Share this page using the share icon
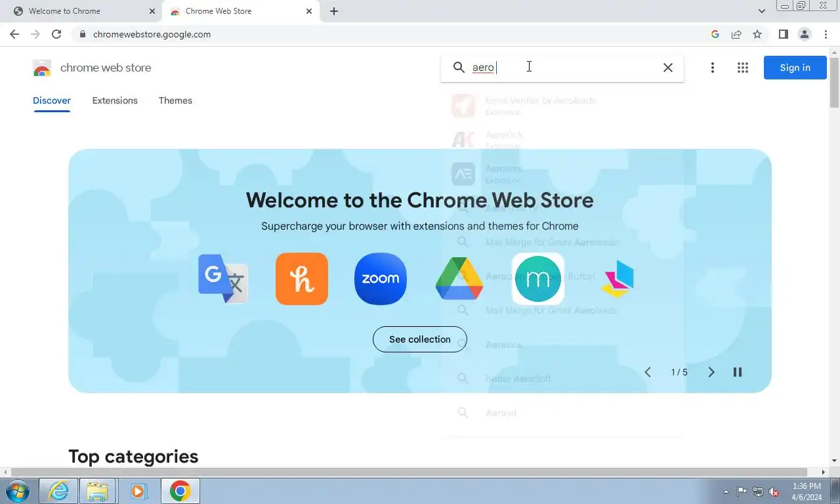The width and height of the screenshot is (840, 504). [736, 34]
